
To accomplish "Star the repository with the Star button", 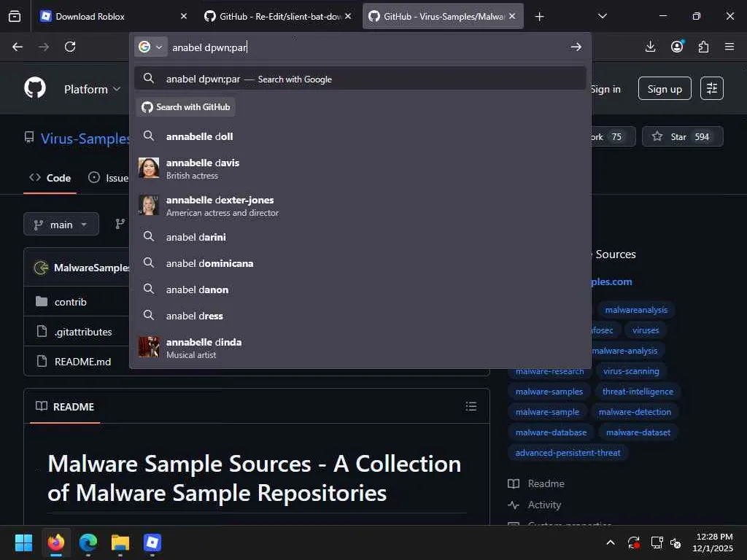I will click(683, 136).
